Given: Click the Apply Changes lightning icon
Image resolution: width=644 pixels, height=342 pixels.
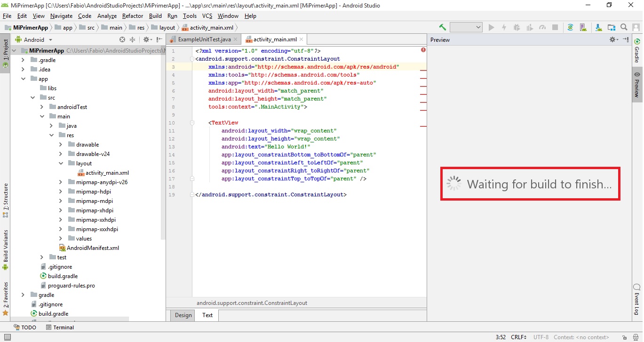Looking at the screenshot, I should click(x=504, y=28).
